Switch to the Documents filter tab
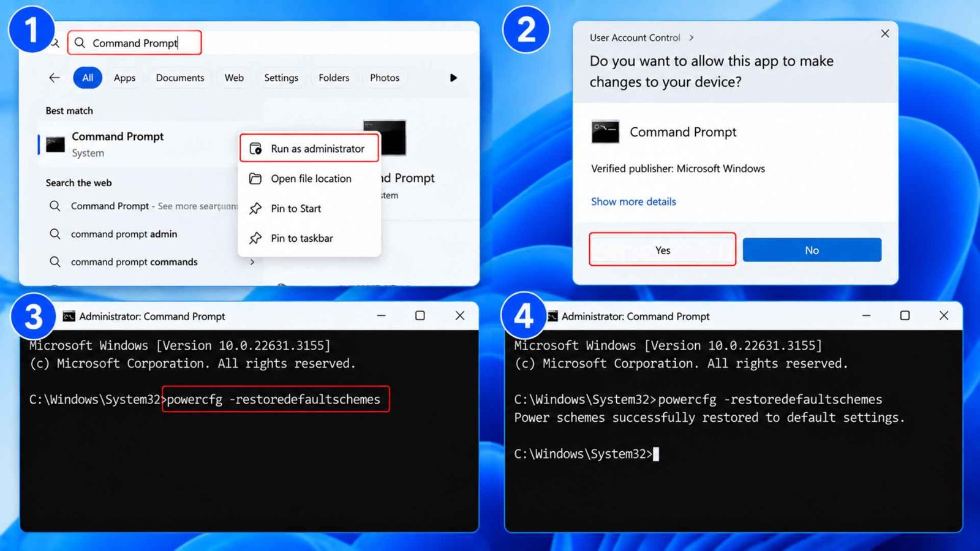The height and width of the screenshot is (551, 980). point(180,78)
